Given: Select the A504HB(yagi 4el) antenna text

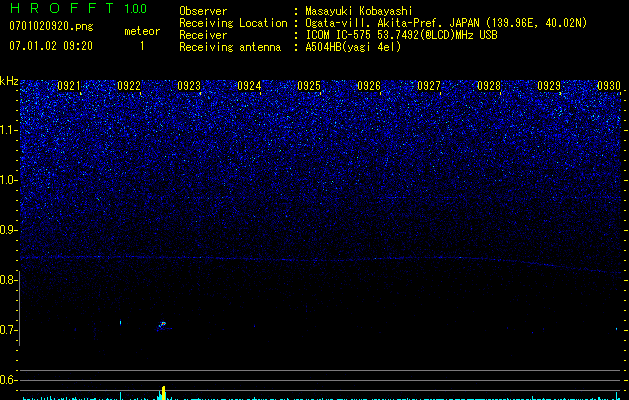Looking at the screenshot, I should [353, 47].
